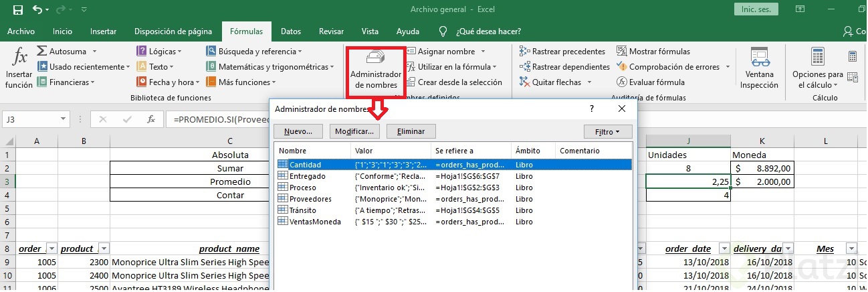Open Quick Access Toolbar customize arrow
The image size is (868, 292).
point(83,10)
